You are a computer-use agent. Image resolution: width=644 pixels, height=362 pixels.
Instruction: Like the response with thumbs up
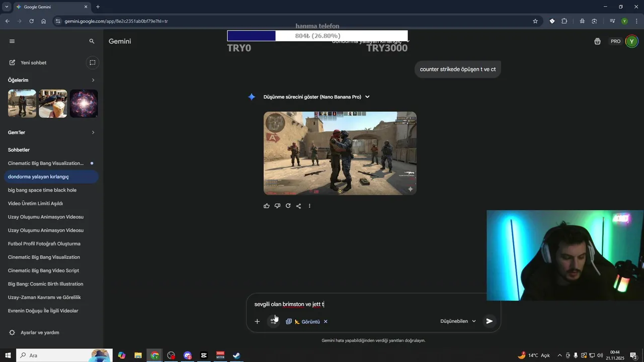click(267, 206)
